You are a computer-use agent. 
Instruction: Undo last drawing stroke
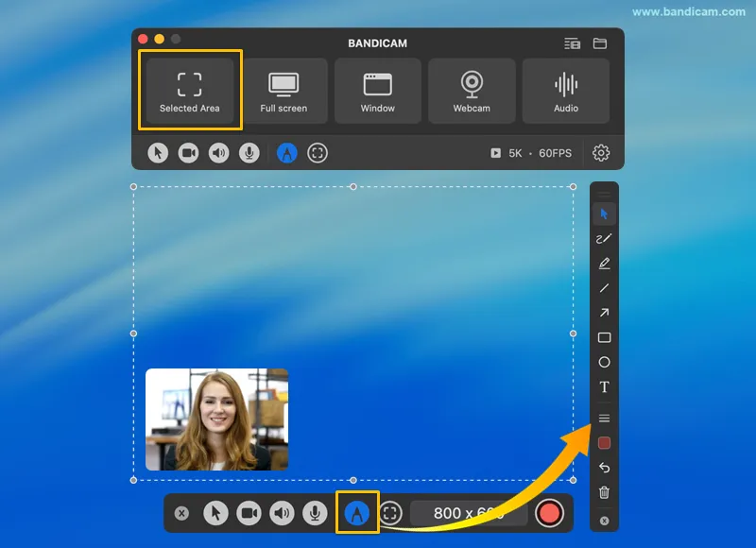pyautogui.click(x=604, y=468)
